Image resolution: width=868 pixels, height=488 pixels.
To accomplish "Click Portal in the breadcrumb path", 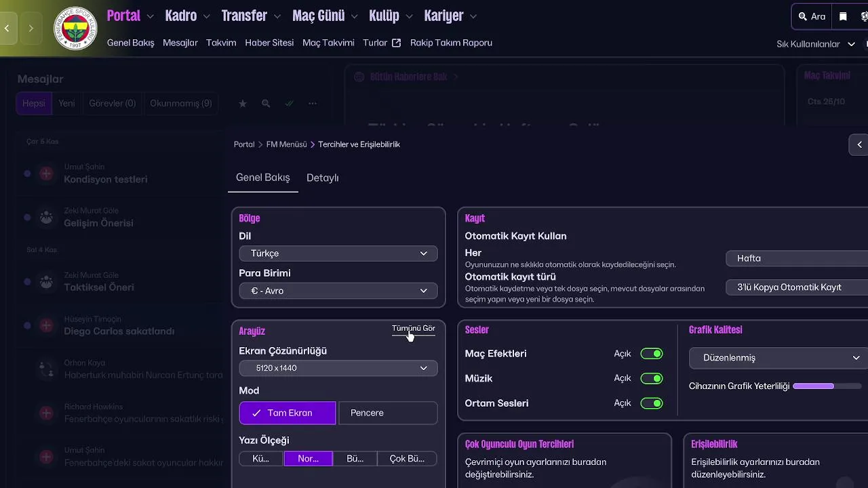I will [244, 144].
